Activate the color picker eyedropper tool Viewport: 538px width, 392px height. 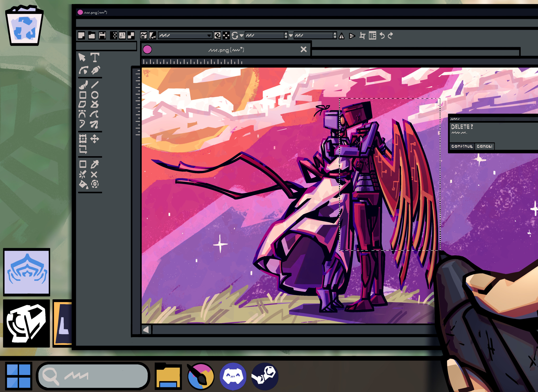tap(95, 164)
